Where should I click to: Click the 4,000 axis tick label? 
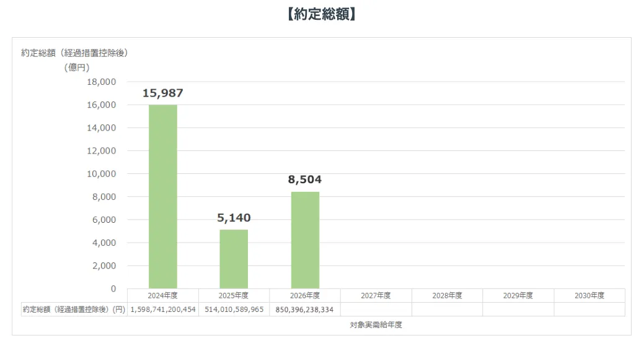point(104,243)
